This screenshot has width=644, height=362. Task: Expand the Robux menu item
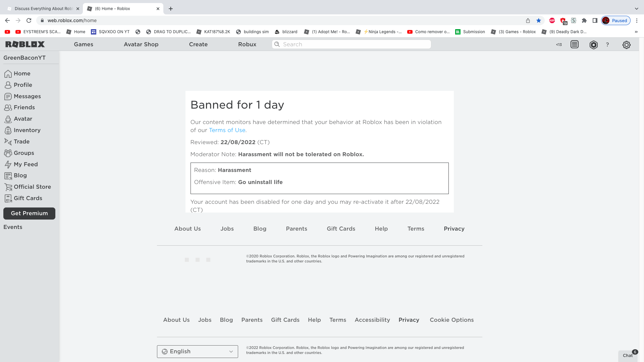[247, 44]
